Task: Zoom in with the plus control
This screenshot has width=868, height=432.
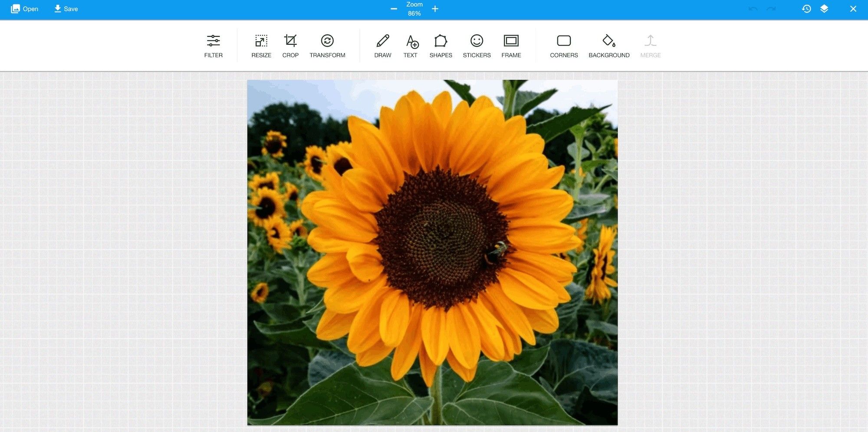Action: 435,9
